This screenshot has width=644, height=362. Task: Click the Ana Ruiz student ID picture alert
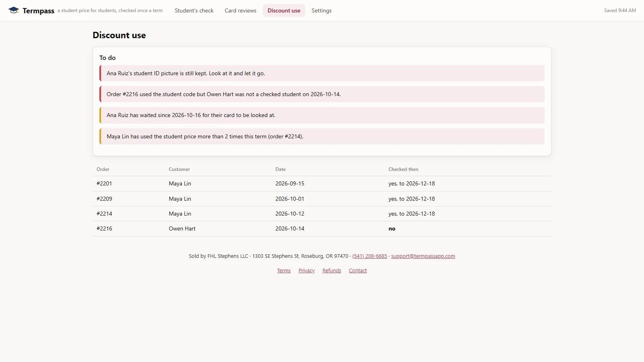point(322,73)
